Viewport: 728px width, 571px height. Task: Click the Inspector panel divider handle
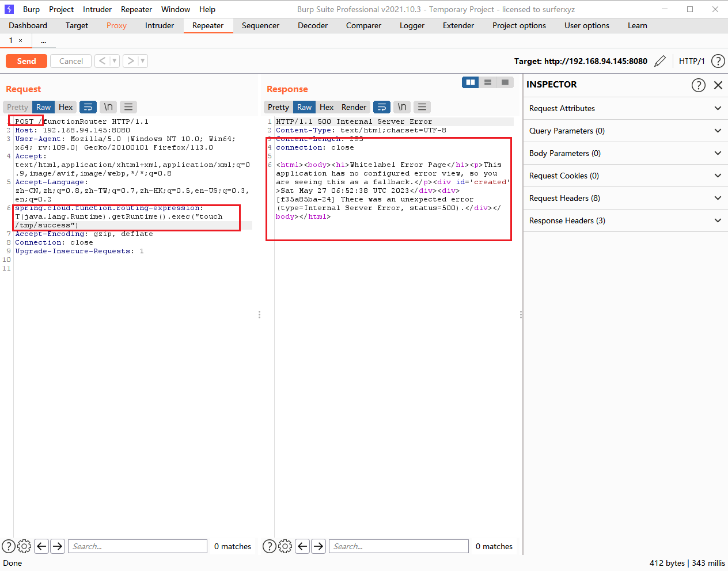pyautogui.click(x=521, y=314)
